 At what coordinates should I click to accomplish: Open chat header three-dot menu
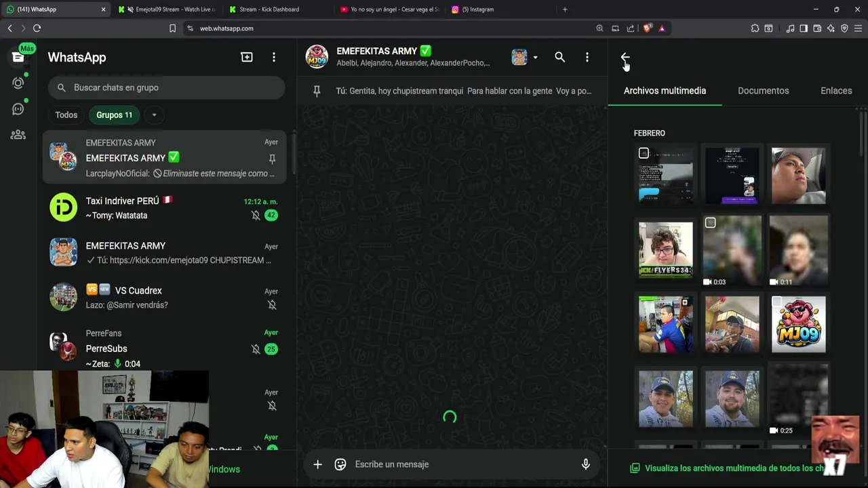click(587, 58)
